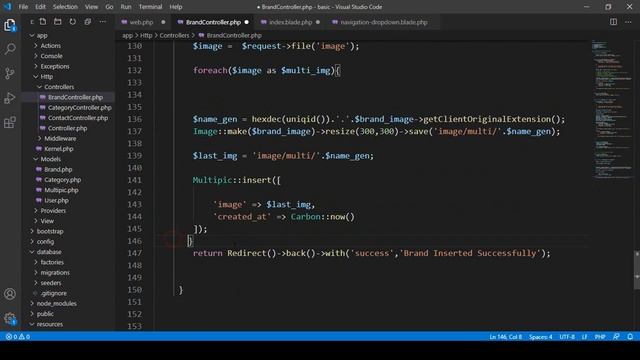The image size is (640, 360).
Task: Click Spaces: 4 indentation setting
Action: (540, 337)
